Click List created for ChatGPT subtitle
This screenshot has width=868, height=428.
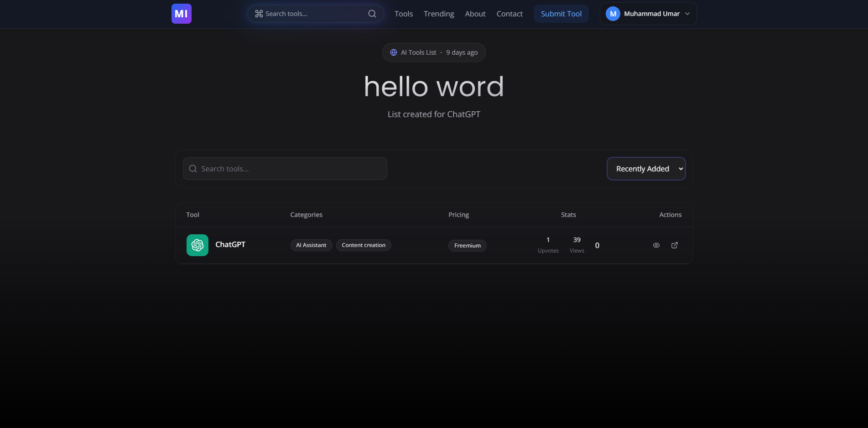coord(434,114)
